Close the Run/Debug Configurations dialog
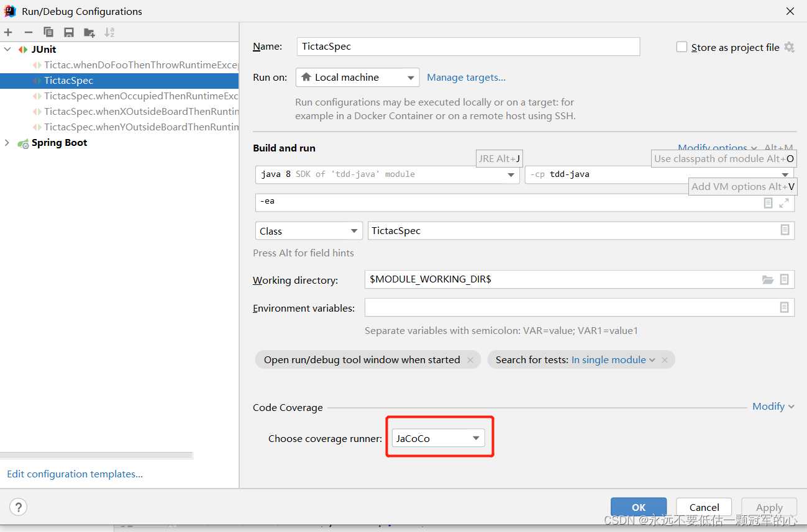The image size is (807, 532). [x=790, y=11]
